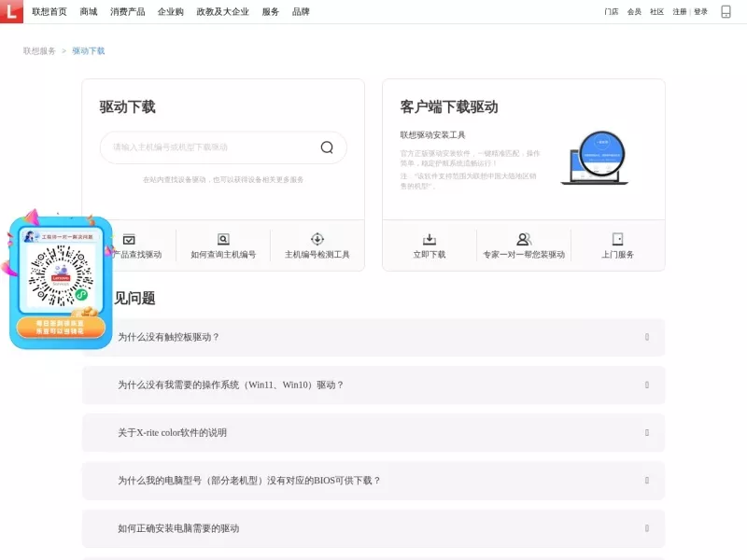The width and height of the screenshot is (747, 560).
Task: Click the orange button below the QR code
Action: tap(61, 328)
